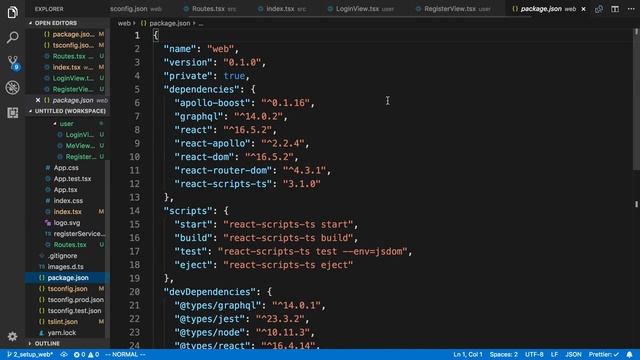Open App.test.tsx in the file tree
Image resolution: width=640 pixels, height=360 pixels.
point(72,179)
